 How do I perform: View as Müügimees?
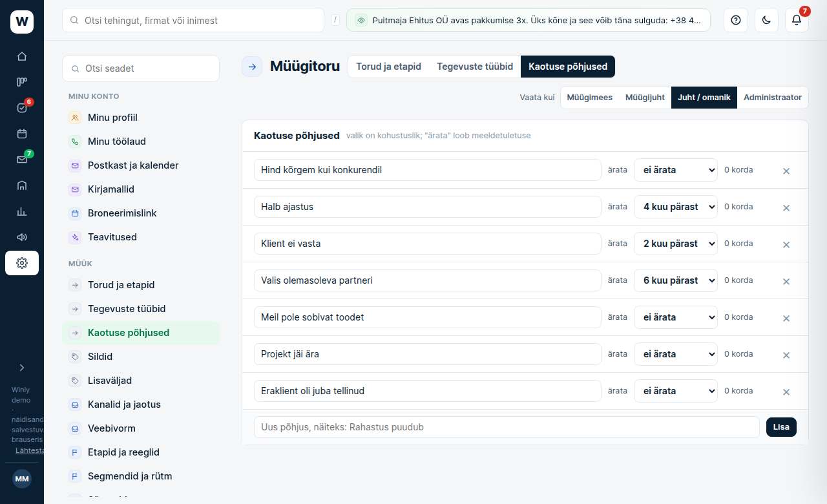(590, 98)
